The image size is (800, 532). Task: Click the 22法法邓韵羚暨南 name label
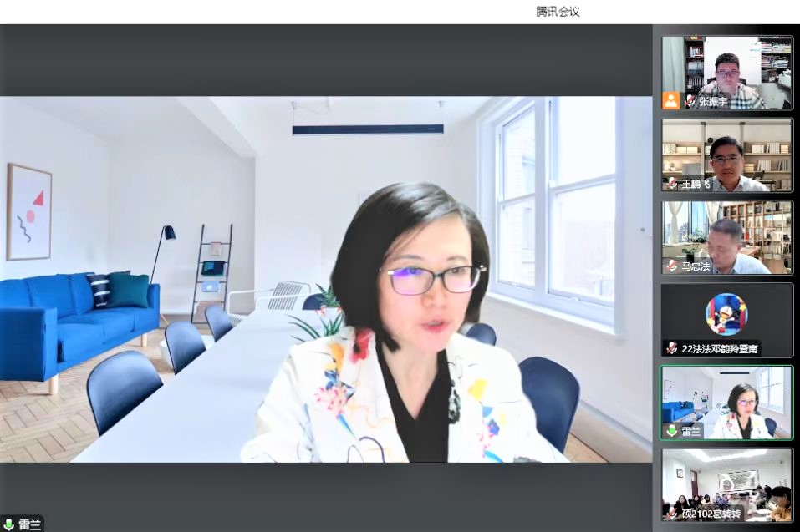coord(720,348)
